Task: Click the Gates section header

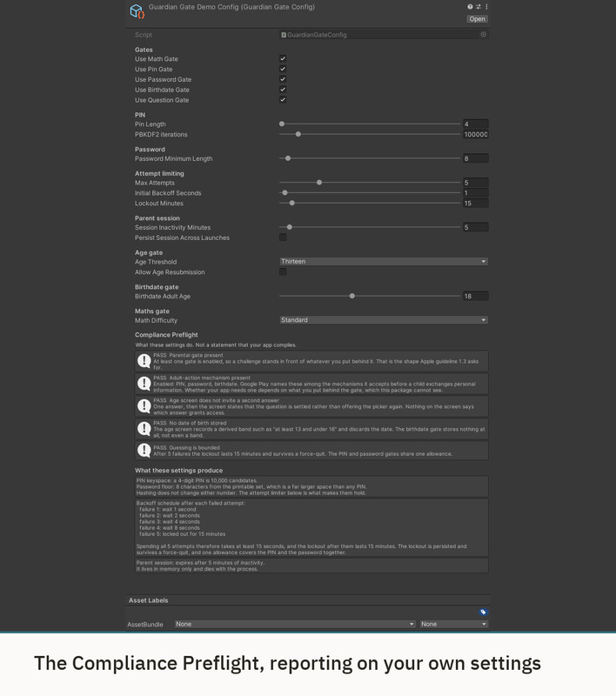Action: 144,50
